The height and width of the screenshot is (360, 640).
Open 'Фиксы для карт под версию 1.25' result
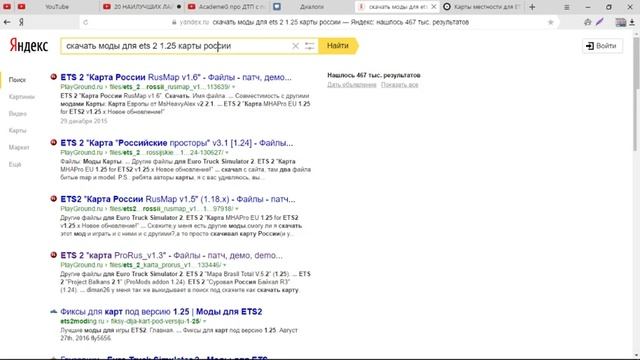[161, 311]
